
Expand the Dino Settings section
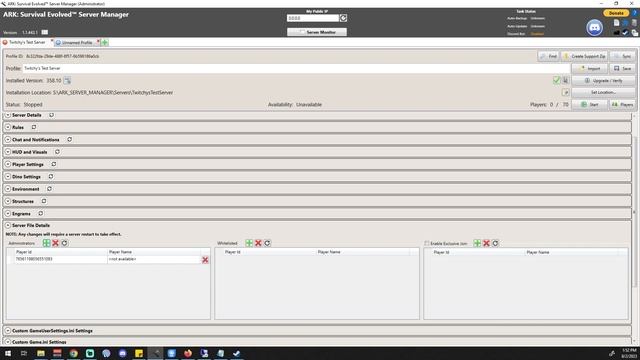click(x=8, y=177)
